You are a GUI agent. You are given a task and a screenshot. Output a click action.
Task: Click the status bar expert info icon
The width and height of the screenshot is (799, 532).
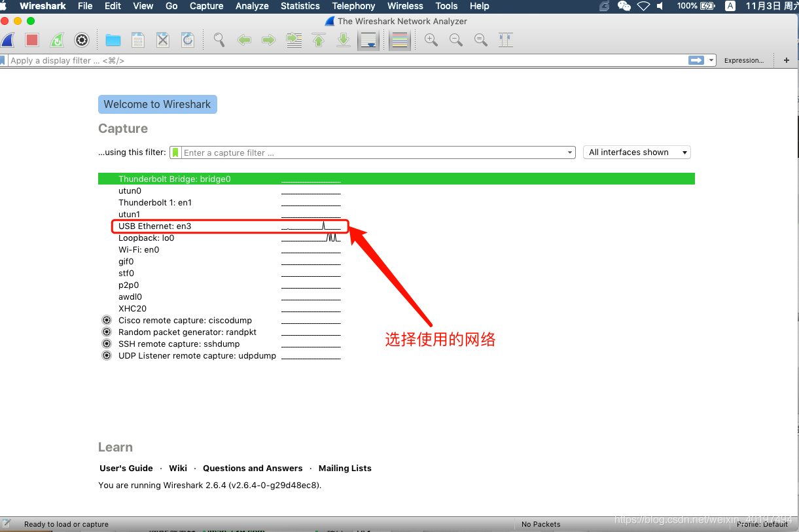tap(6, 523)
